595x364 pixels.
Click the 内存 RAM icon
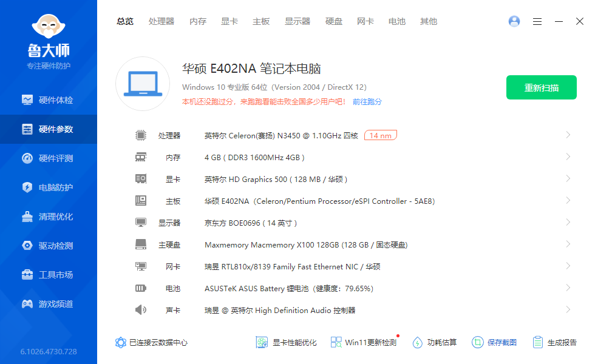point(141,157)
